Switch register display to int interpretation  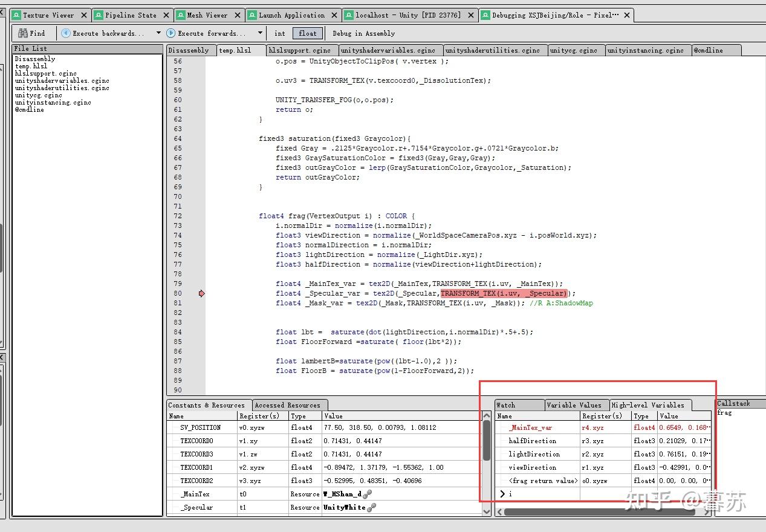(279, 33)
